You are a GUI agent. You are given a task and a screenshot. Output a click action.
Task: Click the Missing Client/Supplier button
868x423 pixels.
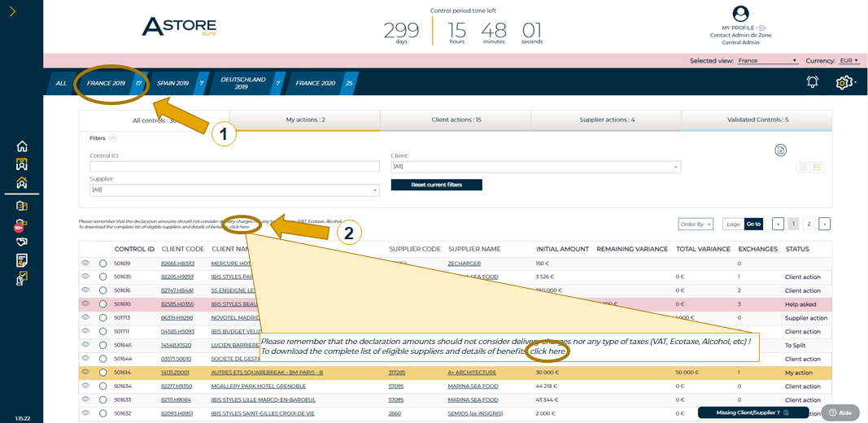click(x=755, y=412)
